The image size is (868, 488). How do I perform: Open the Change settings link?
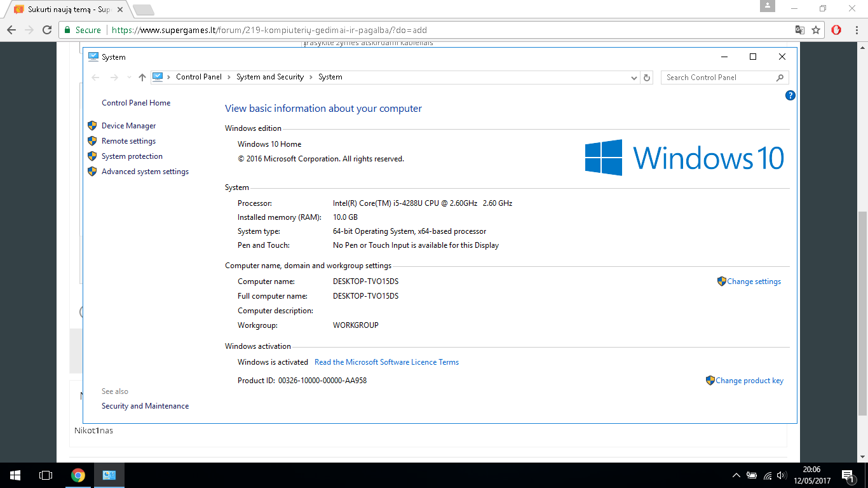754,281
